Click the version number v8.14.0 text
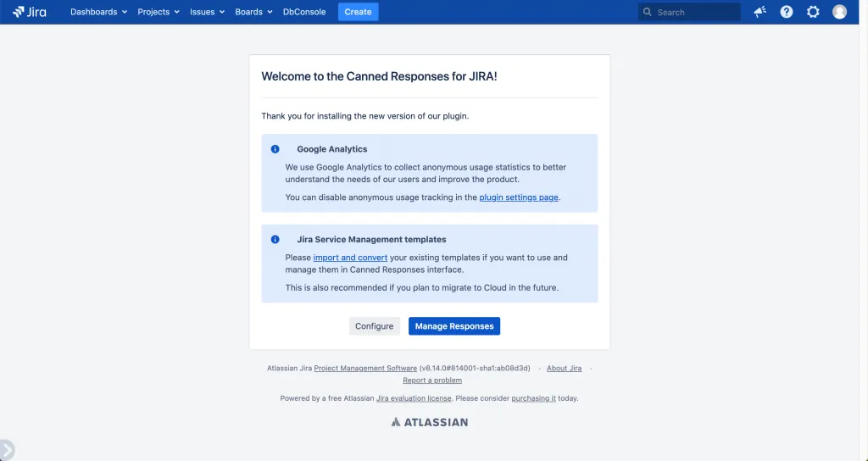 475,368
